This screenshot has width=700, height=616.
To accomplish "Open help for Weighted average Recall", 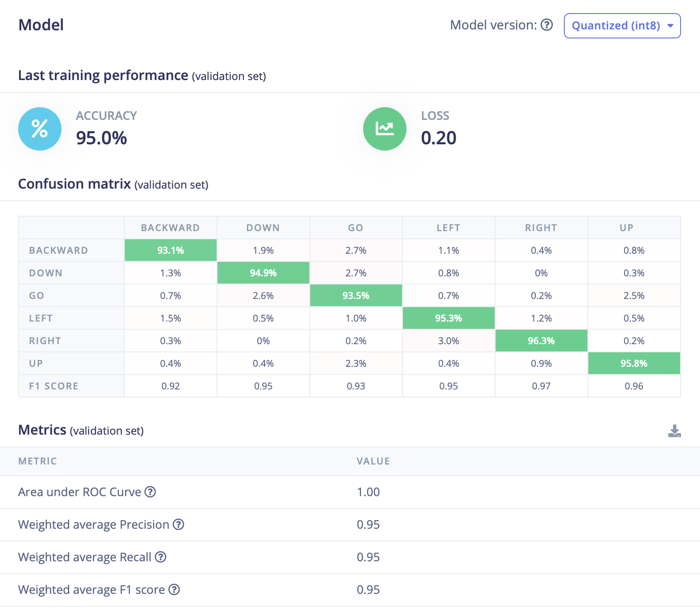I will point(161,557).
